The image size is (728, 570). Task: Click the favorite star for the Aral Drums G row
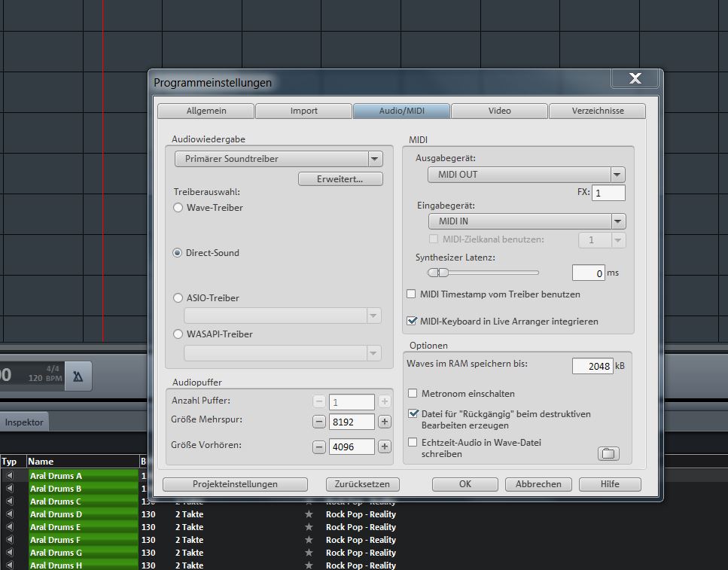[308, 553]
